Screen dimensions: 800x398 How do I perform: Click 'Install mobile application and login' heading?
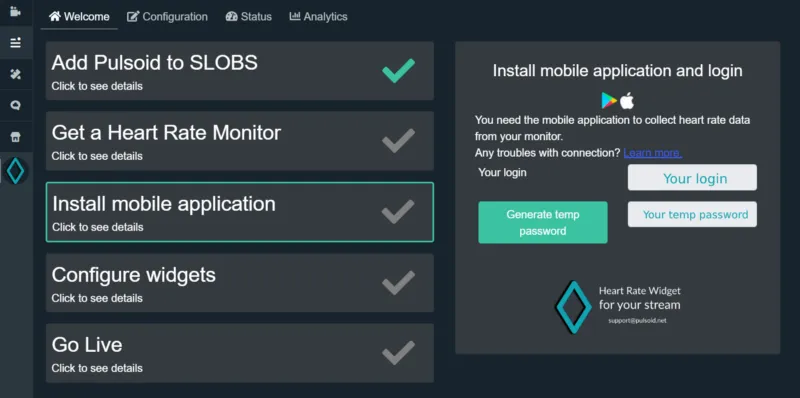617,71
